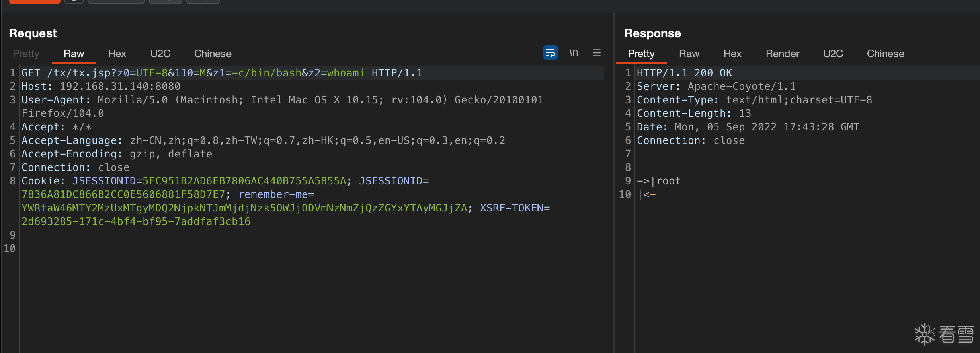Place cursor on the GET /tx/tx.jsp request line
Screen dimensions: 980x353
click(221, 73)
